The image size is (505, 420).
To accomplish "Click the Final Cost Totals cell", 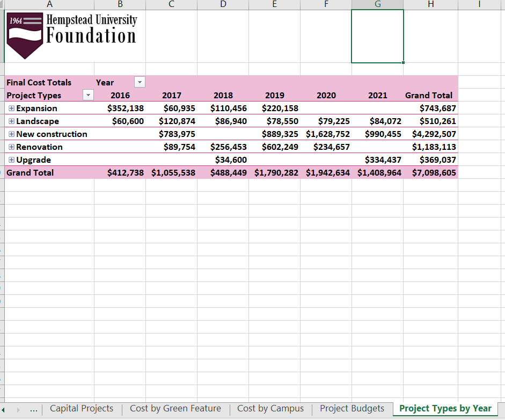I will coord(38,82).
